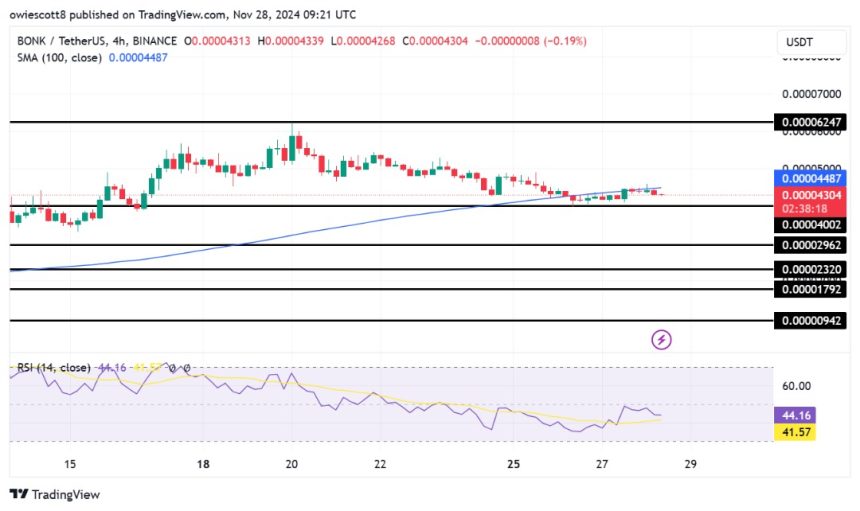
Task: Select the 0.00000942 horizontal level label
Action: tap(810, 321)
